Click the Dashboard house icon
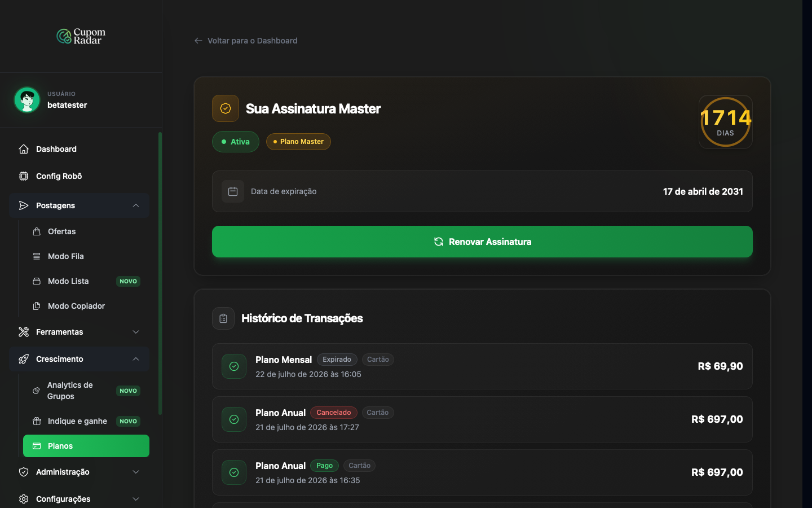This screenshot has width=812, height=508. 24,149
